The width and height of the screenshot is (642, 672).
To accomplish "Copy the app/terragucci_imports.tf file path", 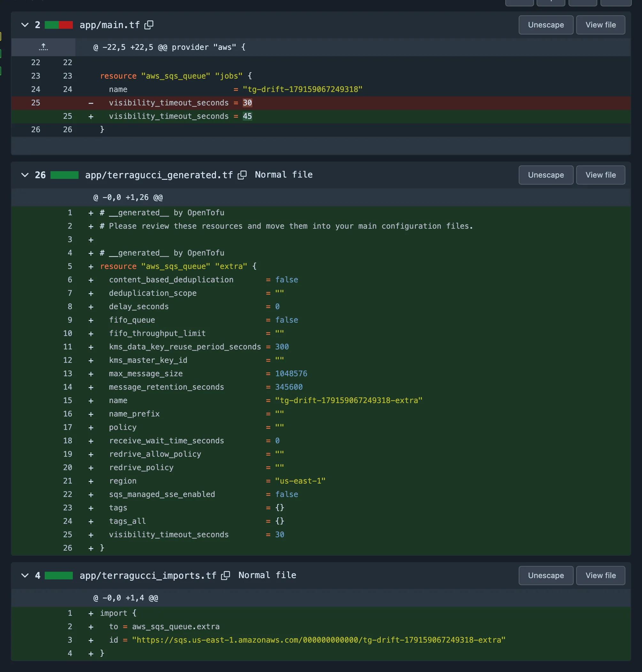I will coord(225,576).
